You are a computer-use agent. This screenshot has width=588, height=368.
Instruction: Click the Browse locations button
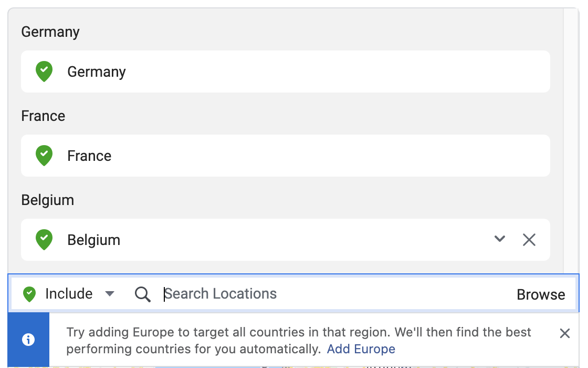coord(541,295)
